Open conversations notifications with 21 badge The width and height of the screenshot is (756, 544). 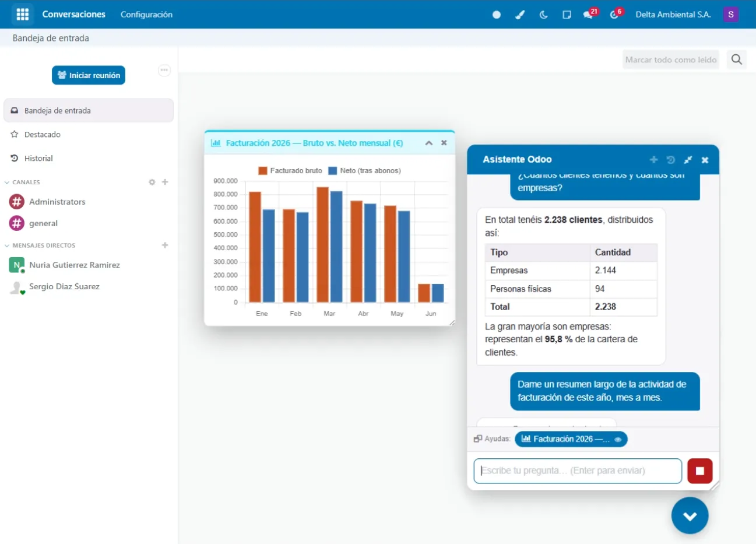point(590,13)
